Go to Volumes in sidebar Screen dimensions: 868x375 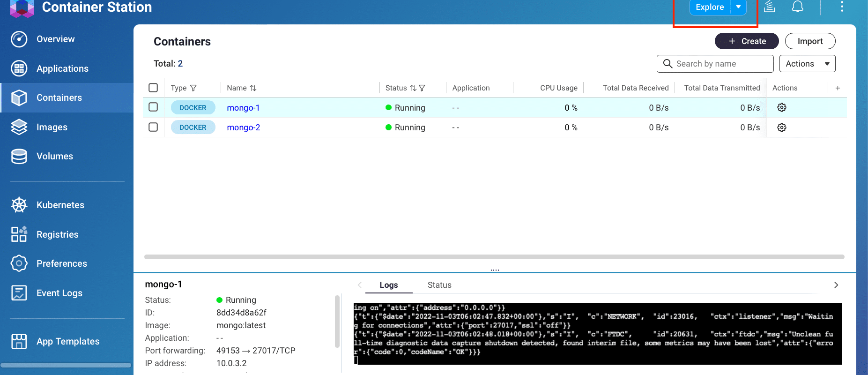point(55,156)
